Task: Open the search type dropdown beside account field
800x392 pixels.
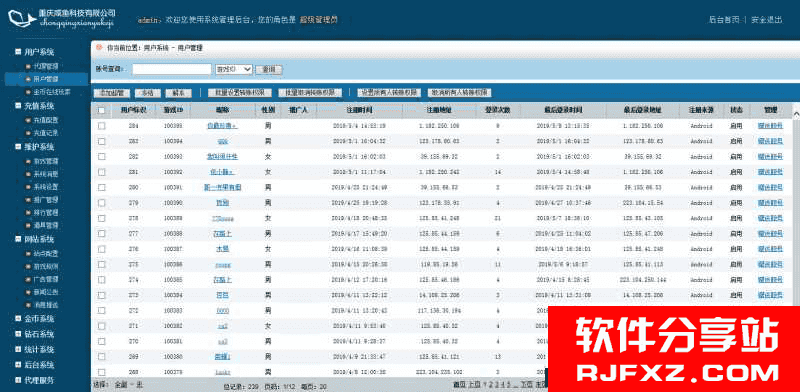Action: (234, 69)
